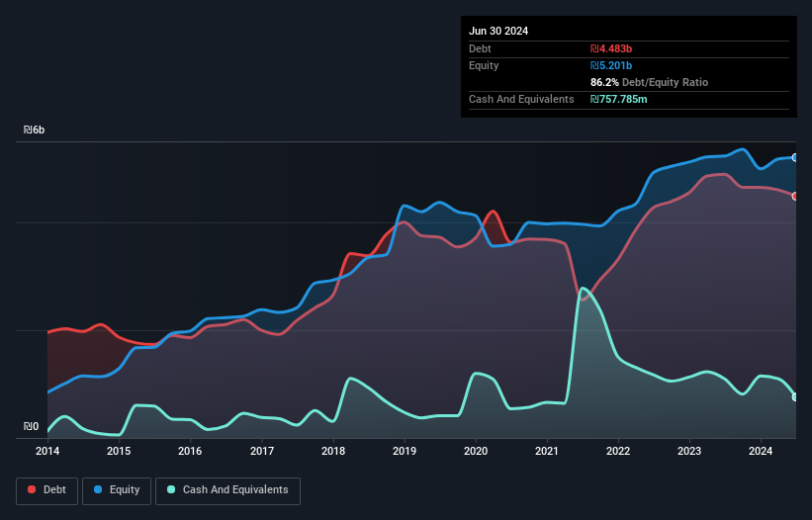812x520 pixels.
Task: Click the 2020 x-axis label
Action: click(476, 451)
